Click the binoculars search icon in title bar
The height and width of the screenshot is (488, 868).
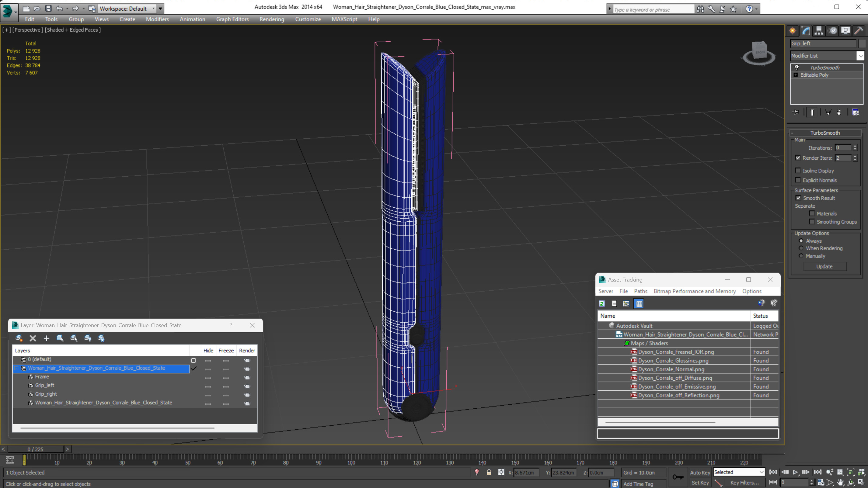(700, 9)
